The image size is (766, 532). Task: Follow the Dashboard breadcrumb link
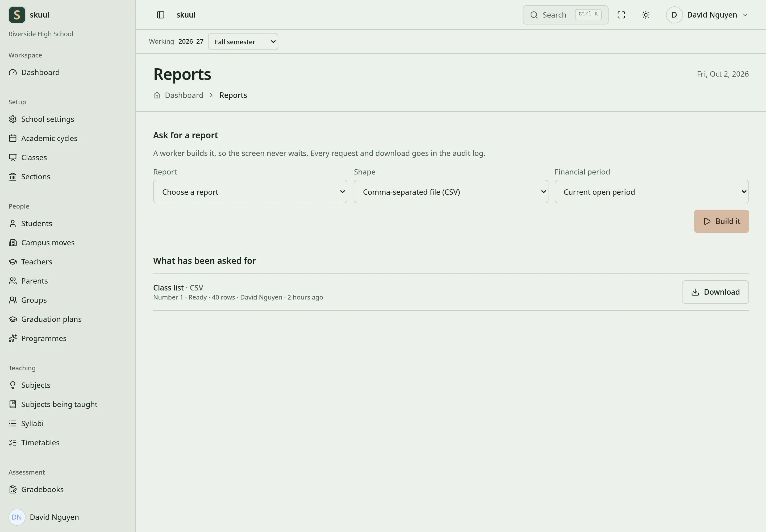tap(184, 95)
